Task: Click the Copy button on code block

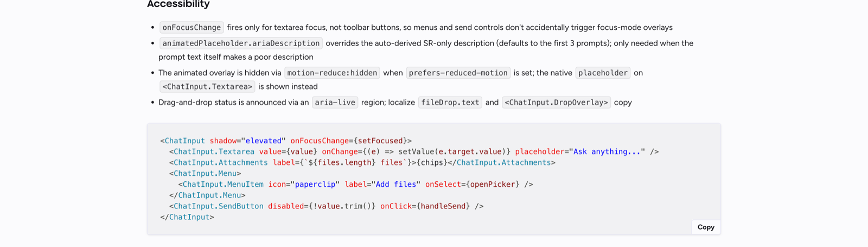Action: click(706, 227)
